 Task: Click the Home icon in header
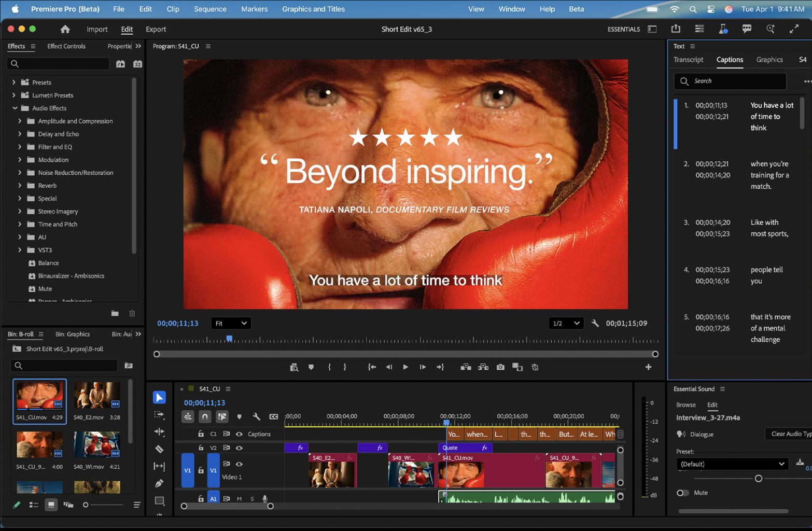(65, 29)
